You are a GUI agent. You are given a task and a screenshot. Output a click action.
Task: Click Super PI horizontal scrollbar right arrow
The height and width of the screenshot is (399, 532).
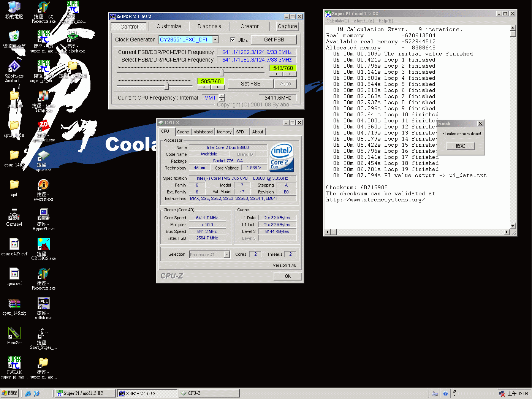click(x=507, y=232)
